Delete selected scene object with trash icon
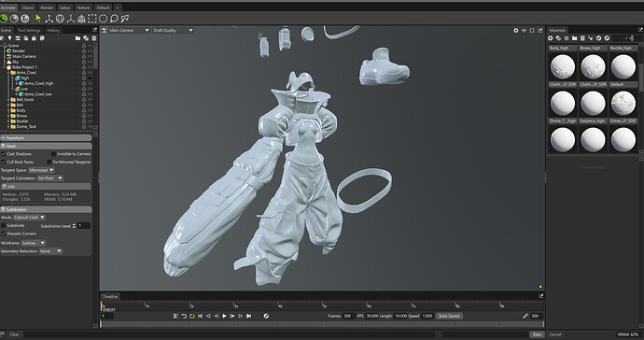The width and height of the screenshot is (644, 340). click(93, 38)
